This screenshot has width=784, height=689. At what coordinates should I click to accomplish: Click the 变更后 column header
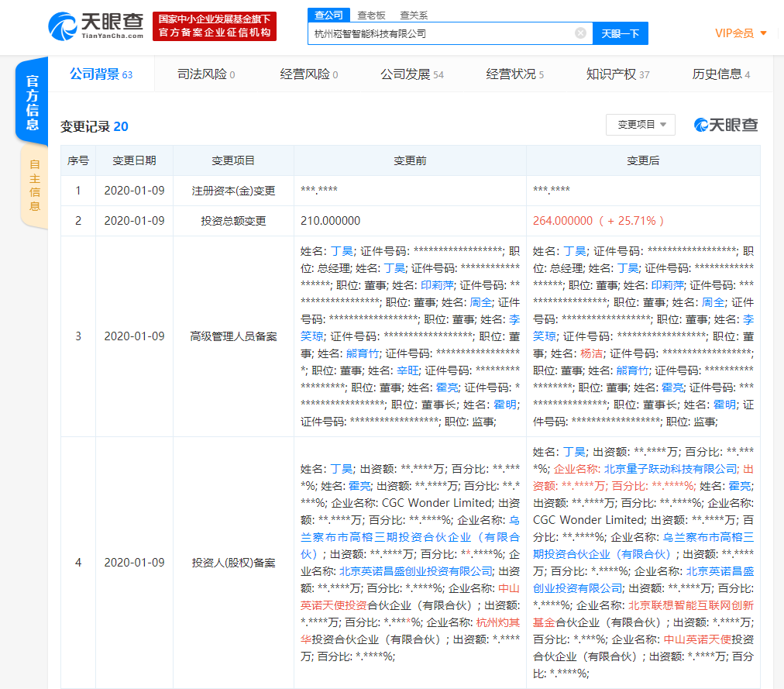pyautogui.click(x=643, y=160)
